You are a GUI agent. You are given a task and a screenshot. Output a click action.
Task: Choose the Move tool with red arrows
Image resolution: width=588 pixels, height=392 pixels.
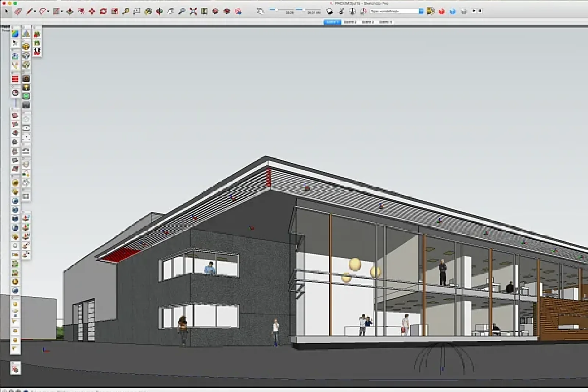[92, 12]
